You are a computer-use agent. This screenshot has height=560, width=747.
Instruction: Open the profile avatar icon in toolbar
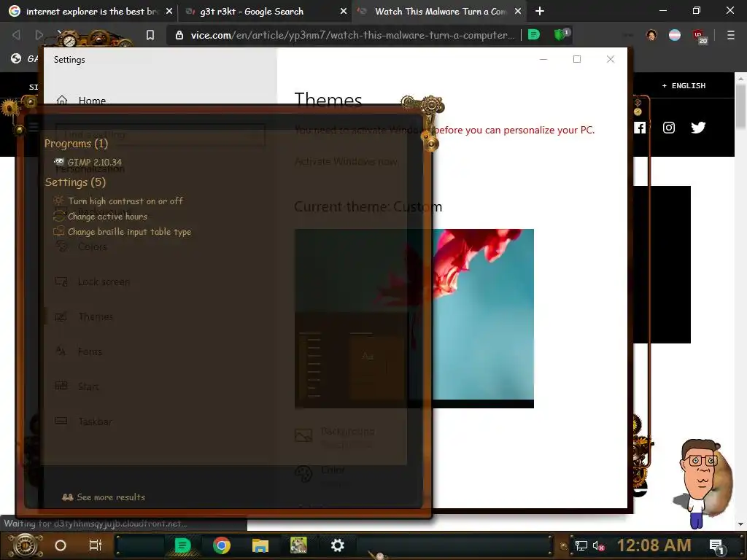651,35
